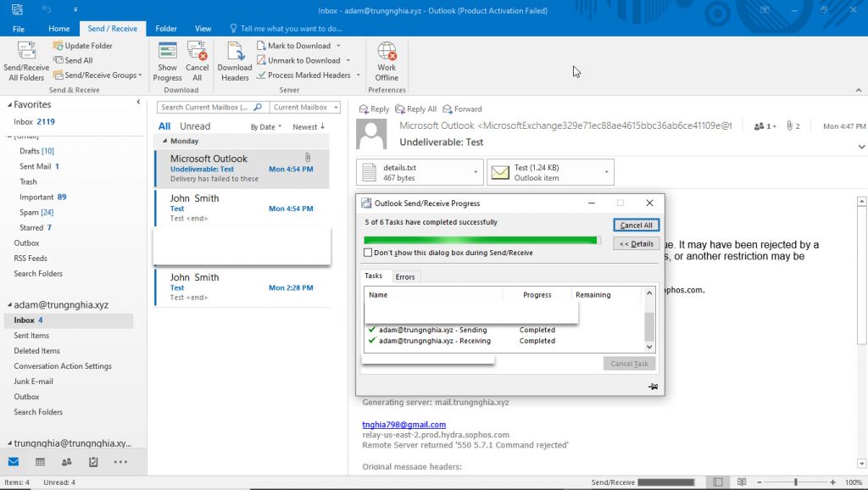Open People from the navigation bar

click(66, 462)
